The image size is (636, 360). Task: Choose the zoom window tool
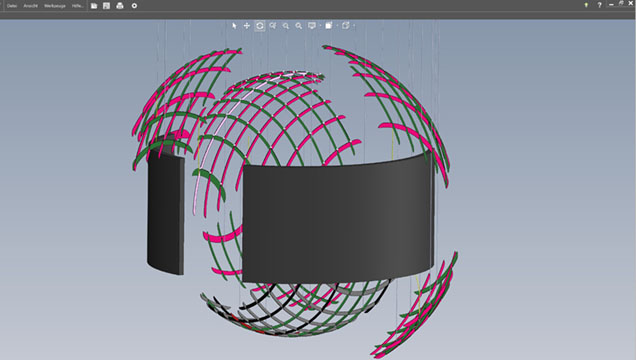click(273, 26)
